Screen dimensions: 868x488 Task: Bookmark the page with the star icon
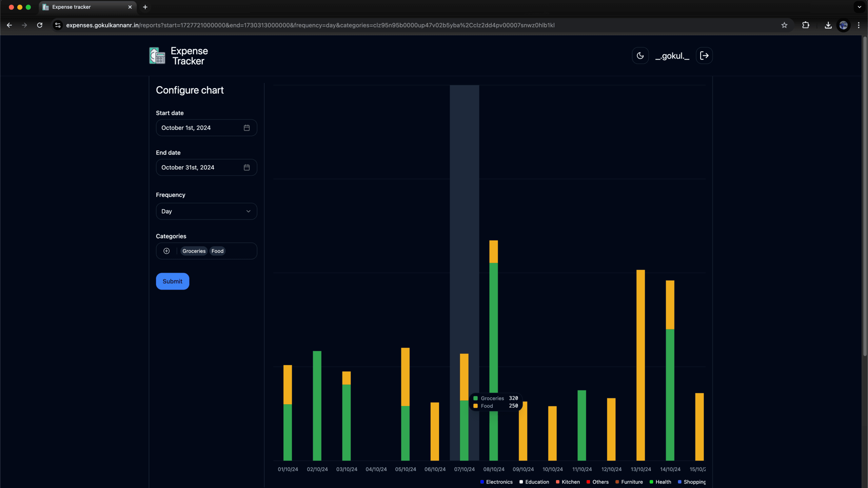[x=784, y=25]
